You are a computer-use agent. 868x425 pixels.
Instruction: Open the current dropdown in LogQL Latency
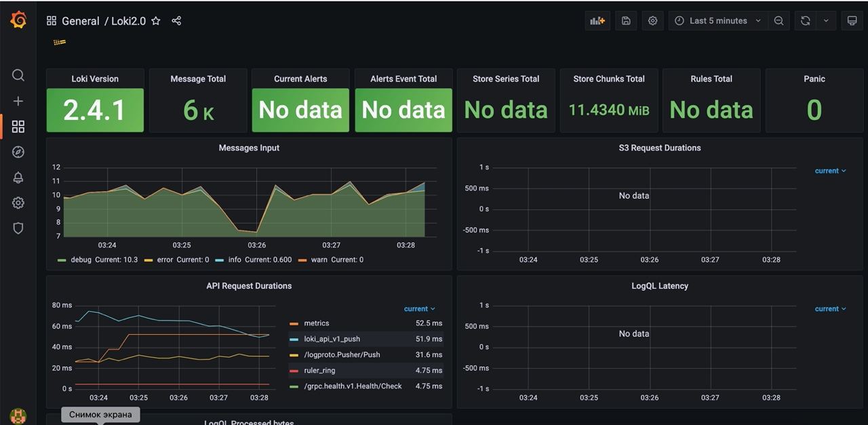830,309
